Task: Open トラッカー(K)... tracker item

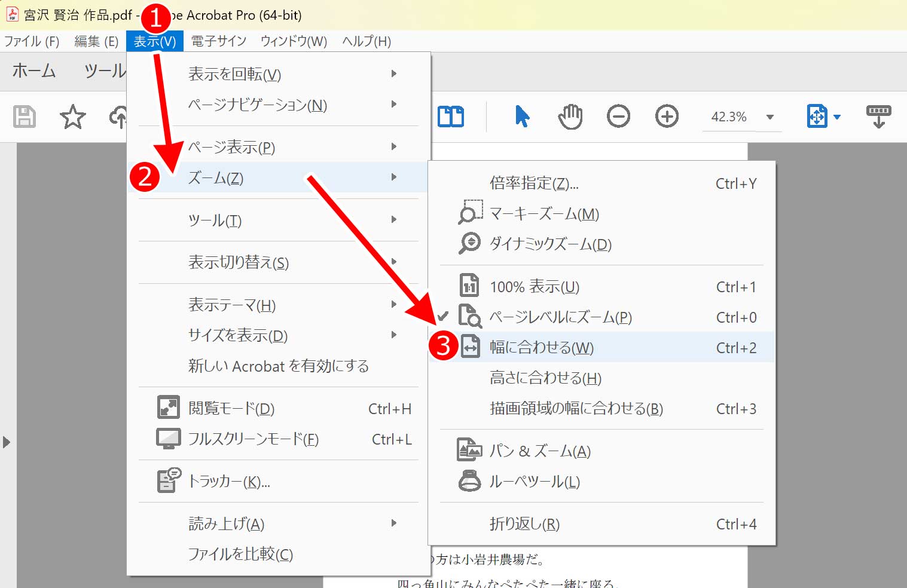Action: click(x=279, y=481)
